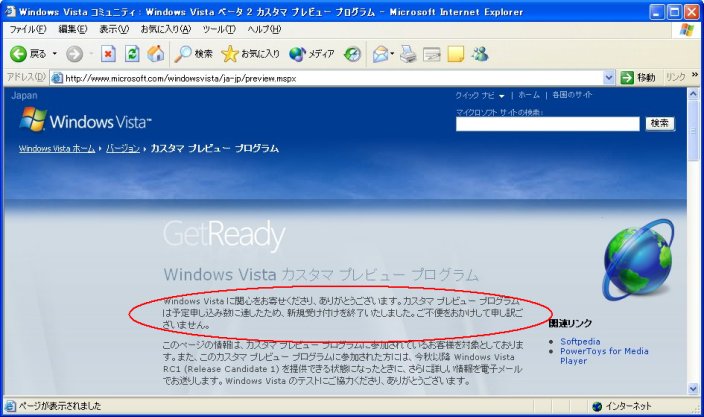Open the ヘルプ(H) menu
Viewport: 704px width, 417px height.
click(264, 30)
